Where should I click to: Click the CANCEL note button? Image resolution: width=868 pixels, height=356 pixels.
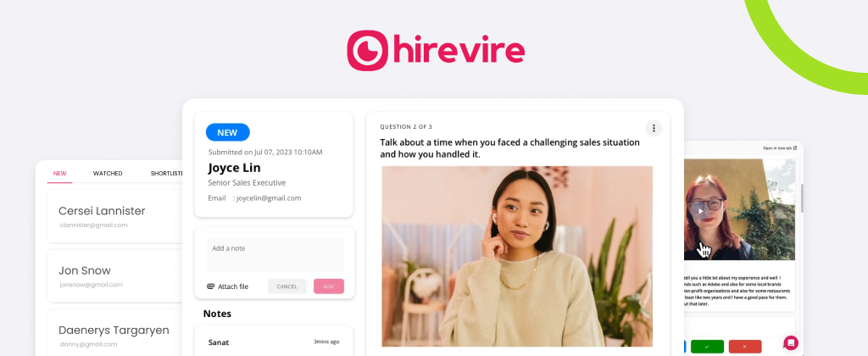tap(287, 286)
